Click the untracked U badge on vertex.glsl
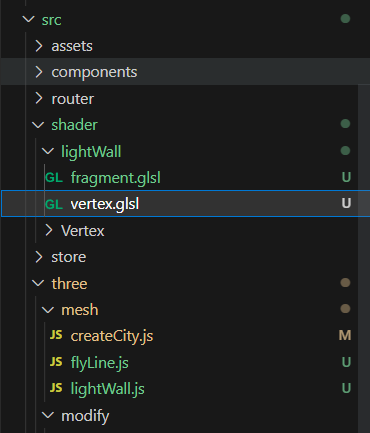The image size is (370, 433). pos(346,203)
